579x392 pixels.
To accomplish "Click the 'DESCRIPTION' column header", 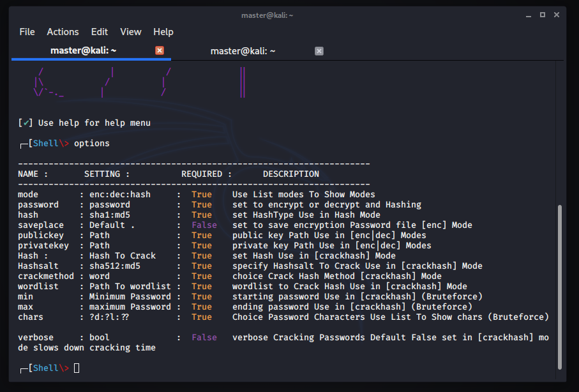I will (x=291, y=174).
